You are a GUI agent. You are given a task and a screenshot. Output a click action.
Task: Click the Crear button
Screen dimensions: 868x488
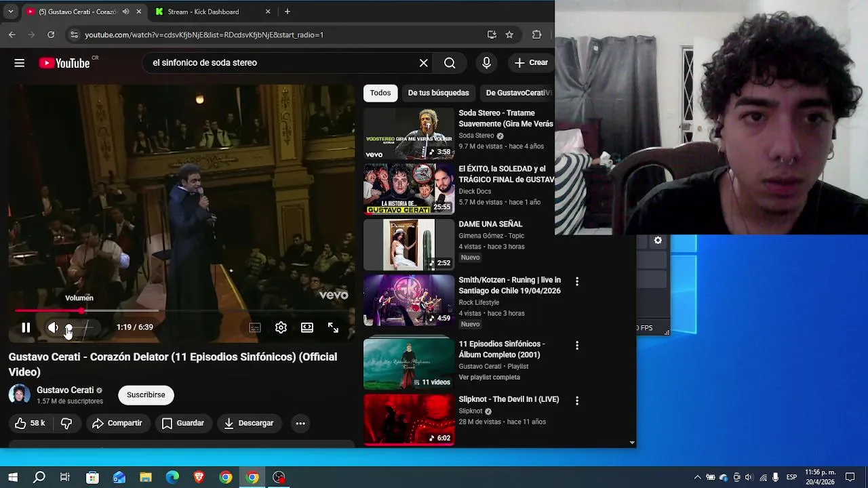coord(531,62)
